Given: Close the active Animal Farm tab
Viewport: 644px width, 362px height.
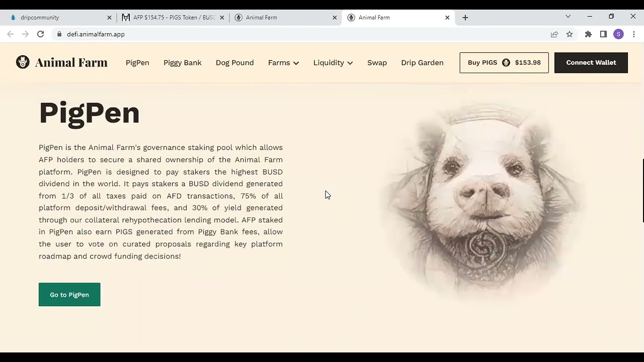Looking at the screenshot, I should 447,18.
